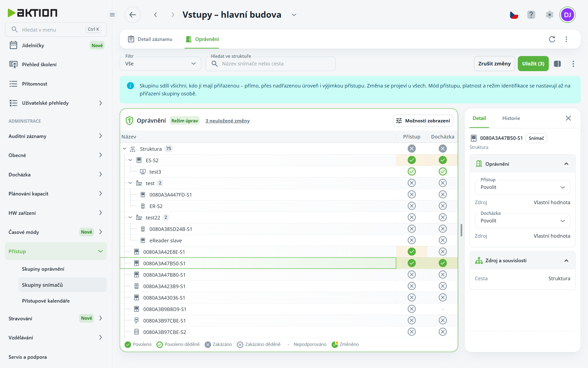
Task: Open help via the question mark icon
Action: (531, 15)
